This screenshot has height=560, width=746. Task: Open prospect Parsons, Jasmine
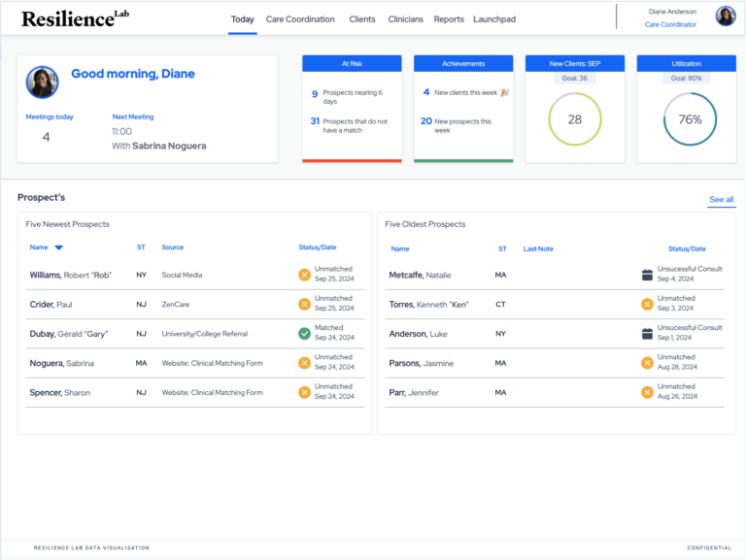pos(422,363)
